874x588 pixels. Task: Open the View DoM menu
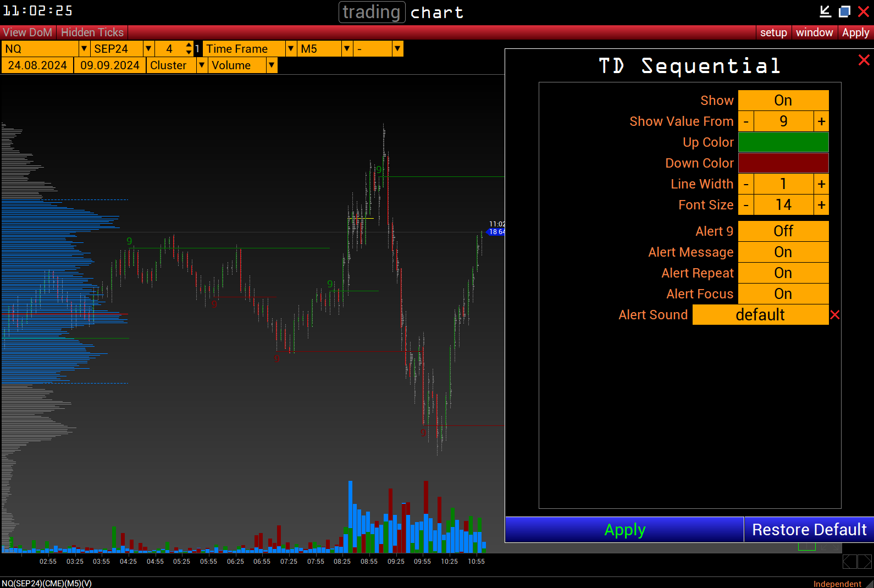[27, 32]
